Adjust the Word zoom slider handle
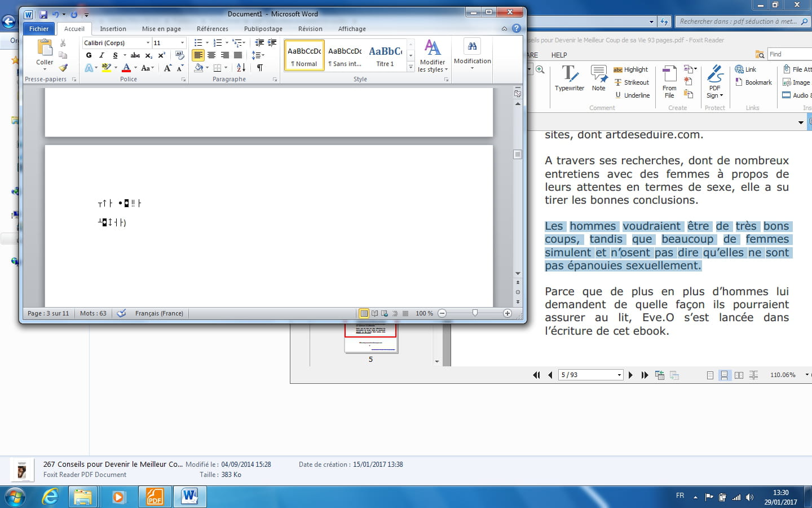This screenshot has height=508, width=812. tap(475, 313)
